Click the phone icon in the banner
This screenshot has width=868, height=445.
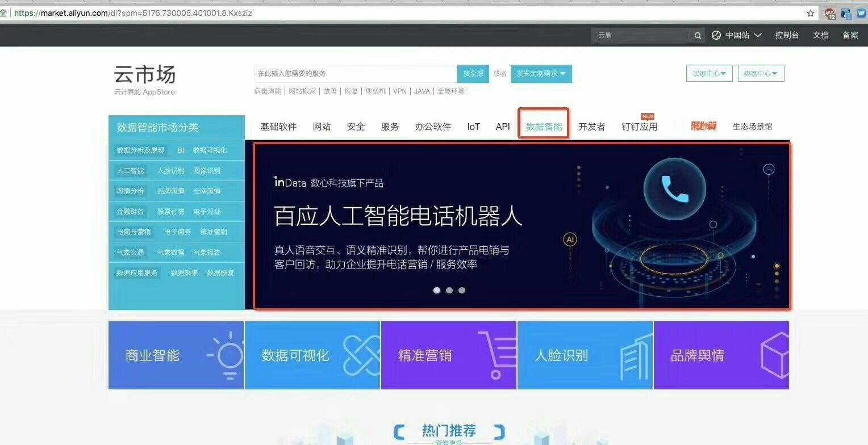coord(675,189)
